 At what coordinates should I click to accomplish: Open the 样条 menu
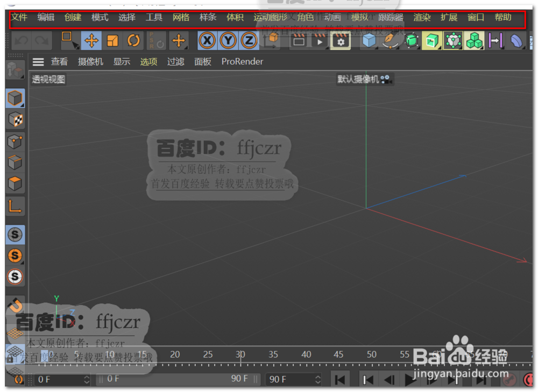click(x=208, y=17)
